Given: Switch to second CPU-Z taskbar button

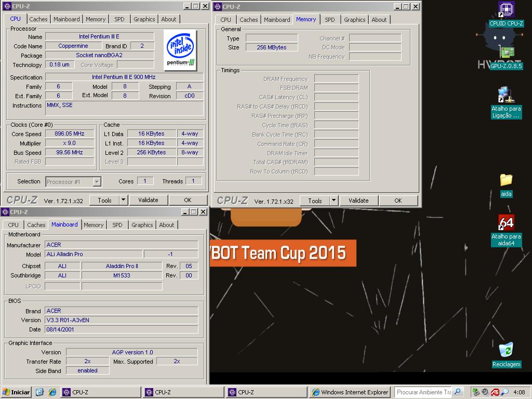Looking at the screenshot, I should point(183,392).
